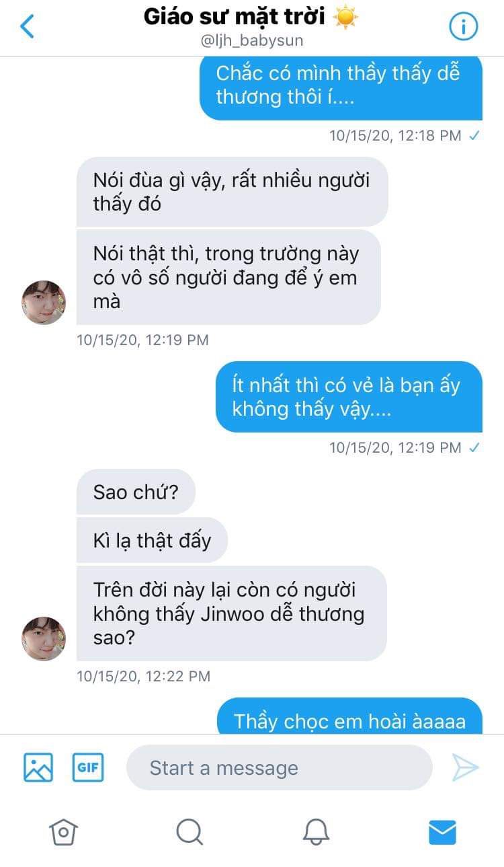Switch to the Home tab
The width and height of the screenshot is (504, 867).
click(x=64, y=833)
